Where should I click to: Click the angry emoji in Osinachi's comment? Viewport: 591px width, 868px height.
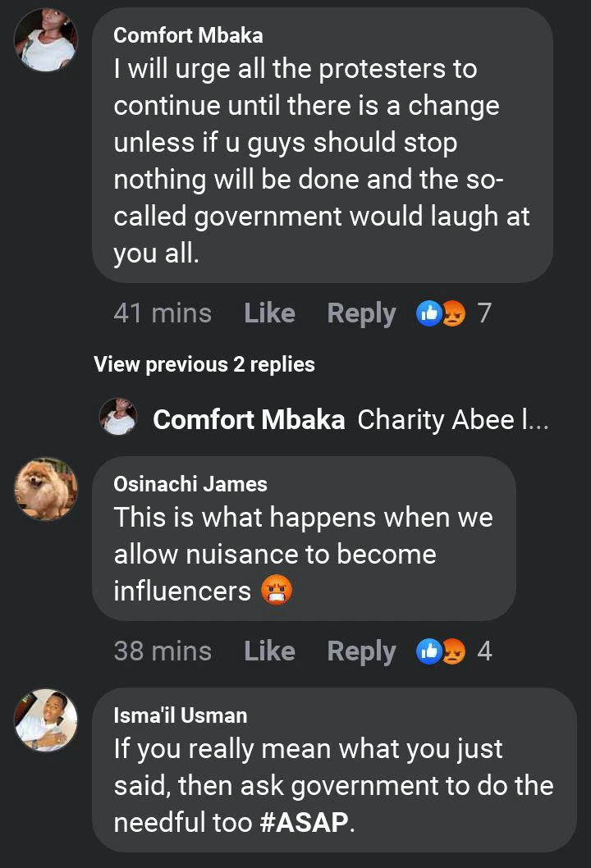(277, 591)
